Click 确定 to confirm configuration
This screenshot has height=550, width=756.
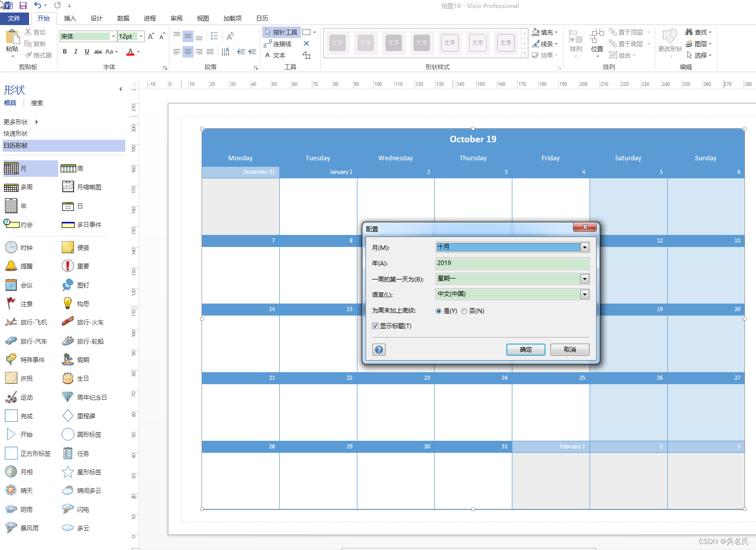pyautogui.click(x=526, y=350)
